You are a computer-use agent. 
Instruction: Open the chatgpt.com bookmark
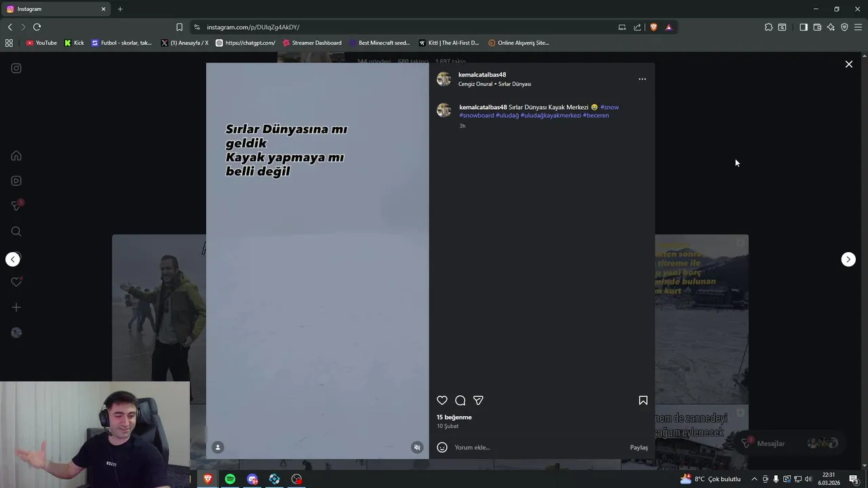tap(245, 43)
